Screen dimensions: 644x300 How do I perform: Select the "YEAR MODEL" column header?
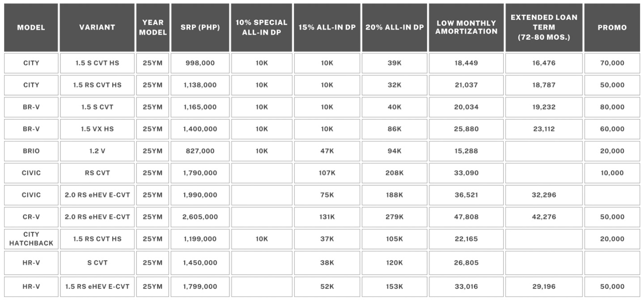(152, 28)
